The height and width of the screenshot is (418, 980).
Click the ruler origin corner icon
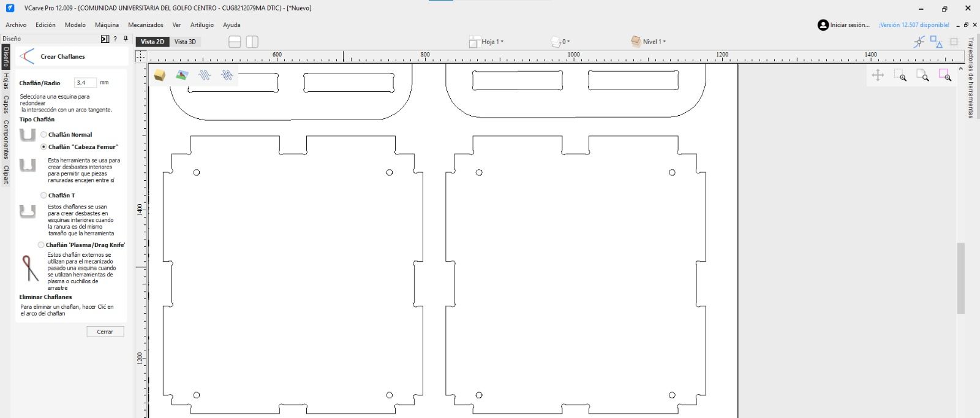[x=141, y=56]
